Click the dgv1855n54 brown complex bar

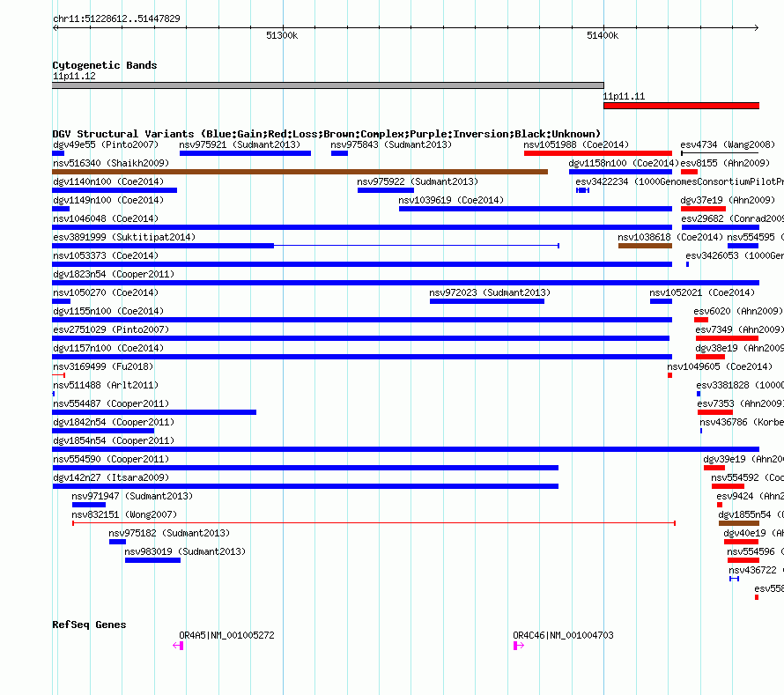tap(739, 523)
